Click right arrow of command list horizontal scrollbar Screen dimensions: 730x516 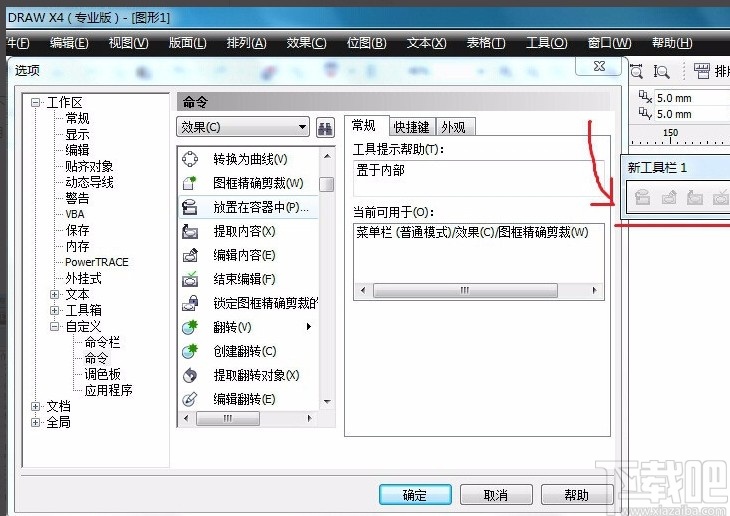(x=309, y=418)
